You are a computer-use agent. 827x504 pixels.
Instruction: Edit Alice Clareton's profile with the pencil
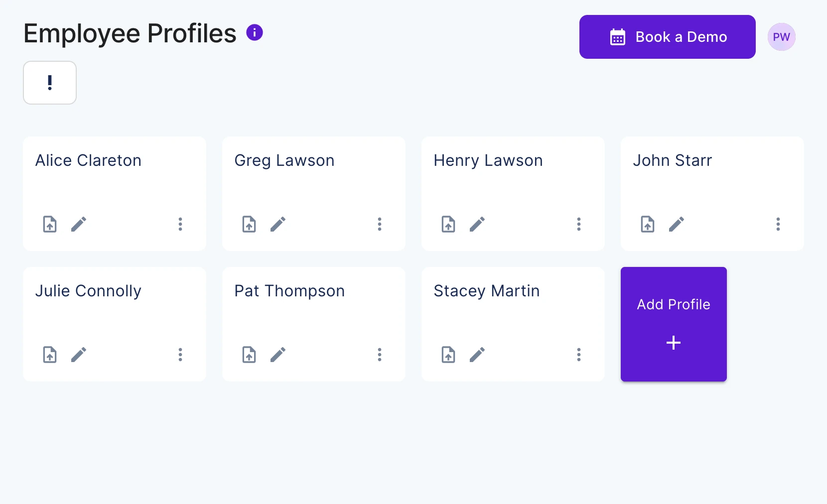click(x=79, y=224)
